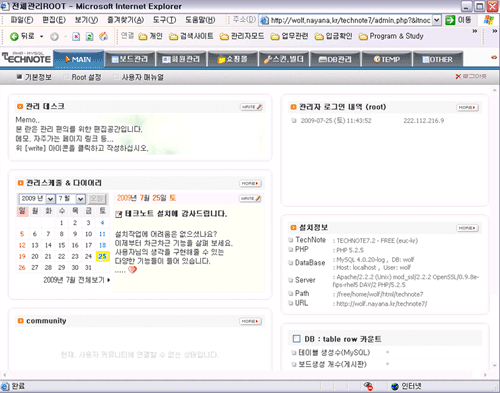Open the 편집(E) menu

click(54, 20)
